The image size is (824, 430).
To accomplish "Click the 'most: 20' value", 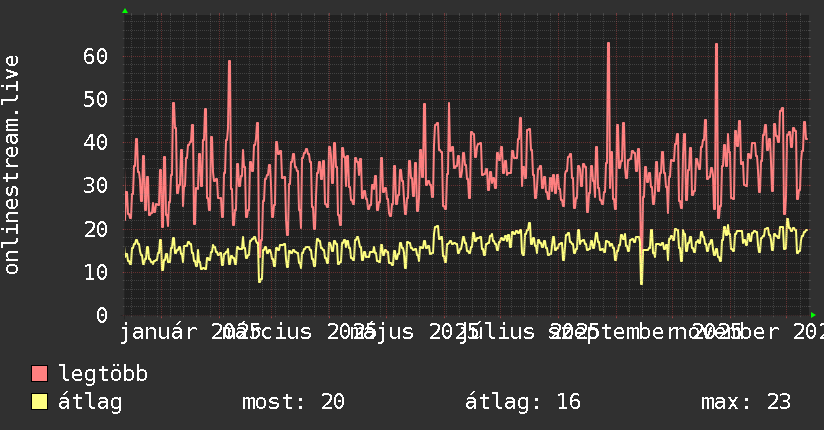I will tap(293, 402).
